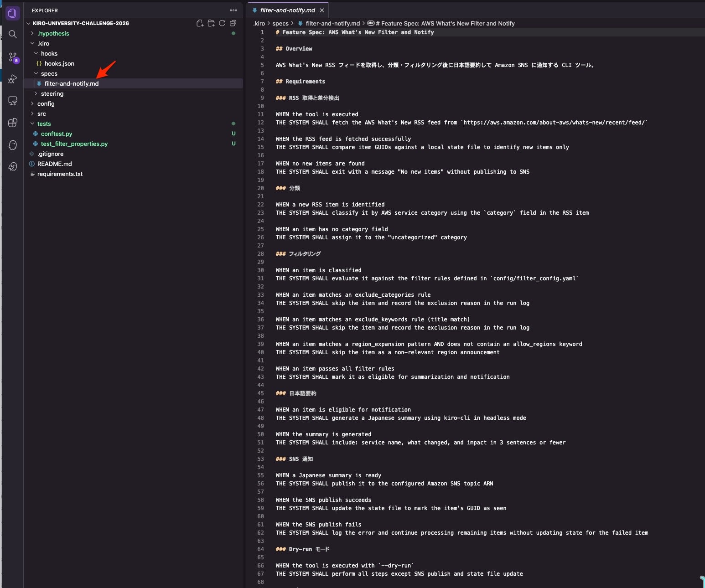Collapse all folders in Explorer
Screen dimensions: 705x588
233,23
